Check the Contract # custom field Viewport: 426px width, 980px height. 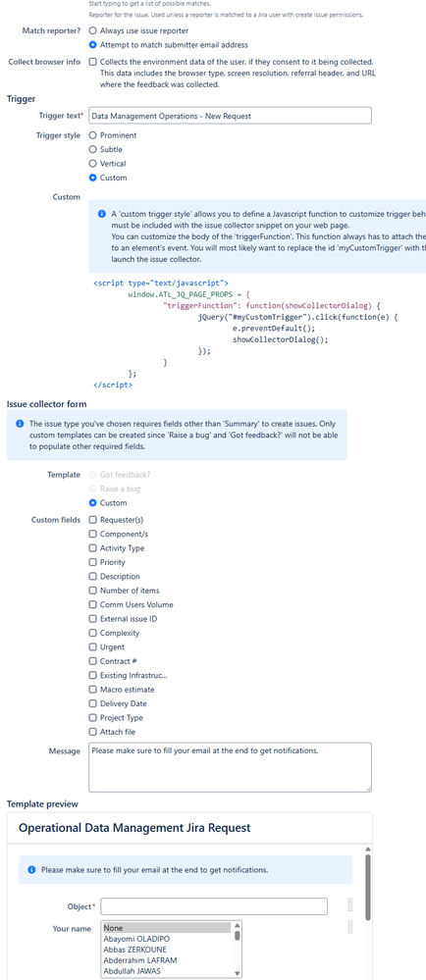pos(93,661)
